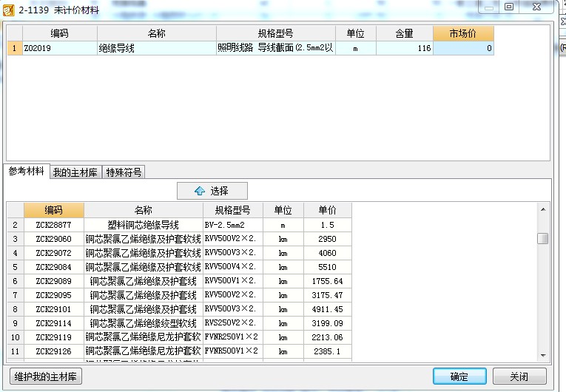566x392 pixels.
Task: Select the ZCK29060 code cell
Action: click(x=54, y=239)
